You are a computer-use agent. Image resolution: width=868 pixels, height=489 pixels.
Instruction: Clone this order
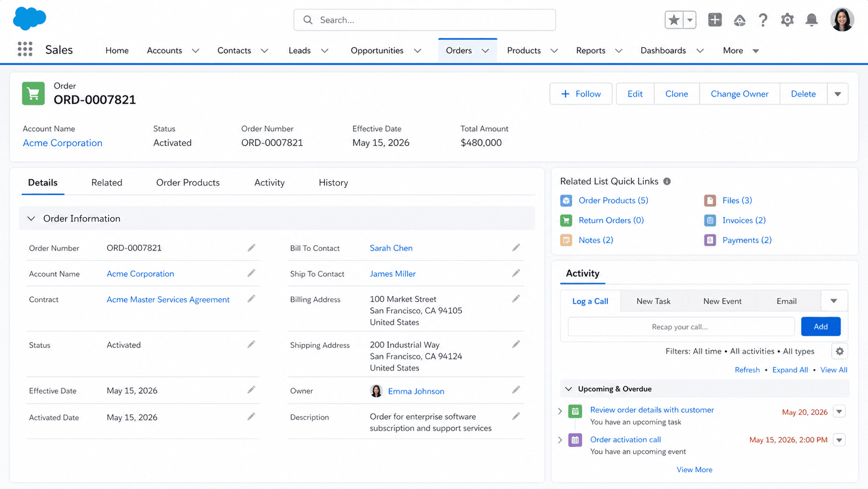[676, 94]
